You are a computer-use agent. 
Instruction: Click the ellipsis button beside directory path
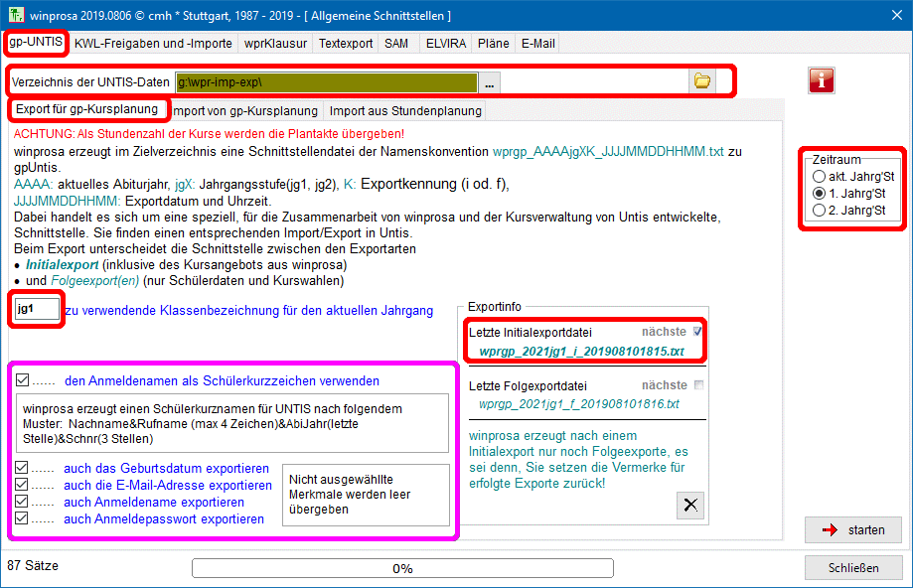[x=490, y=81]
